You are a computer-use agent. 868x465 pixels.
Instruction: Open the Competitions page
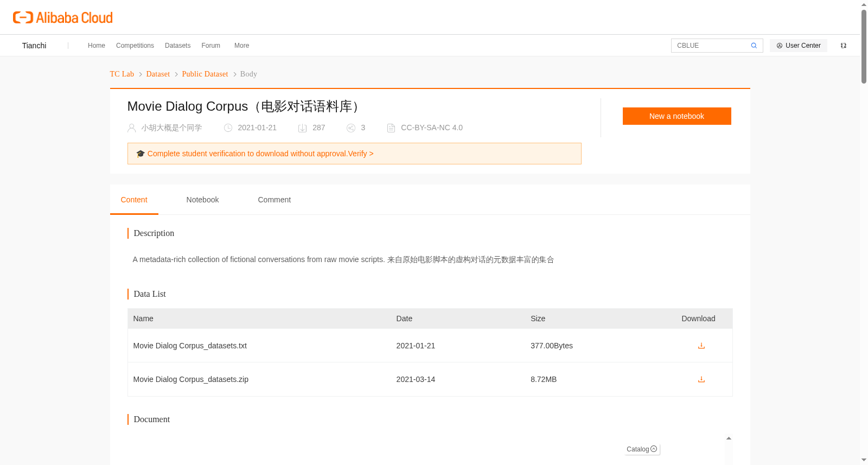[x=135, y=46]
